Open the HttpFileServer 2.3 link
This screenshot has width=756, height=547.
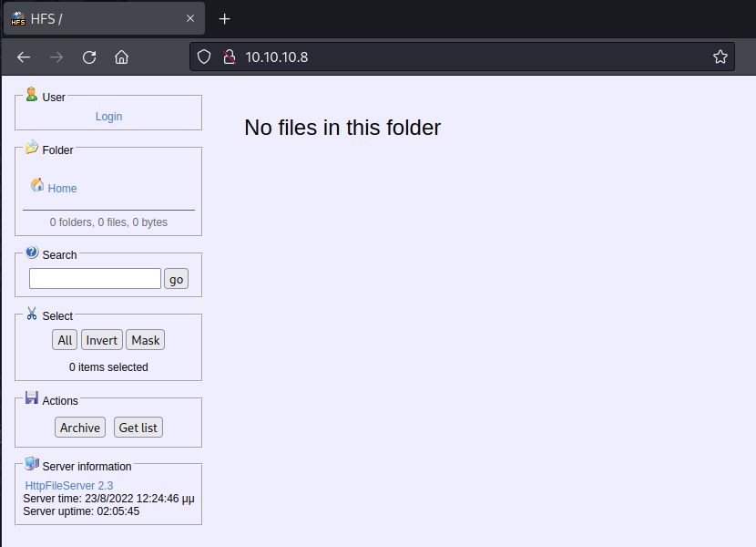[x=69, y=486]
